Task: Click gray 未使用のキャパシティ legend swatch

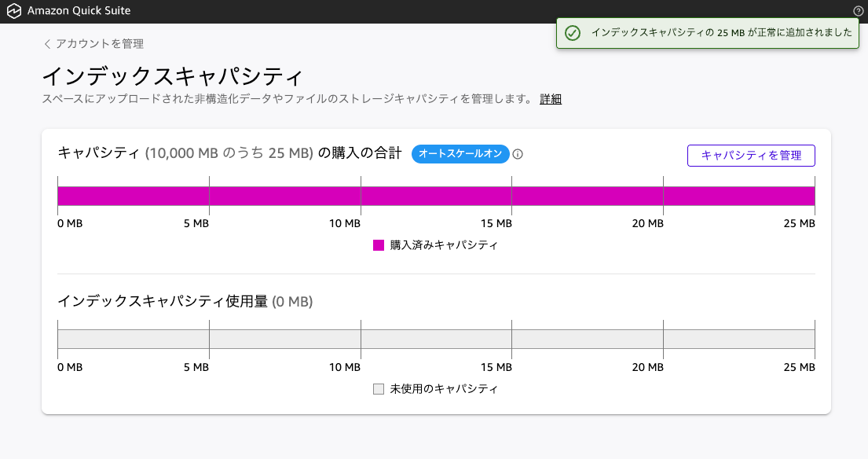Action: [379, 389]
